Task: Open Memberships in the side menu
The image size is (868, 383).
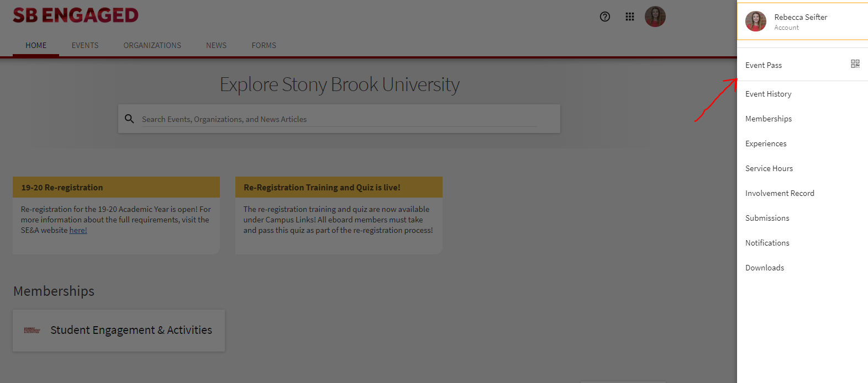Action: (803, 119)
